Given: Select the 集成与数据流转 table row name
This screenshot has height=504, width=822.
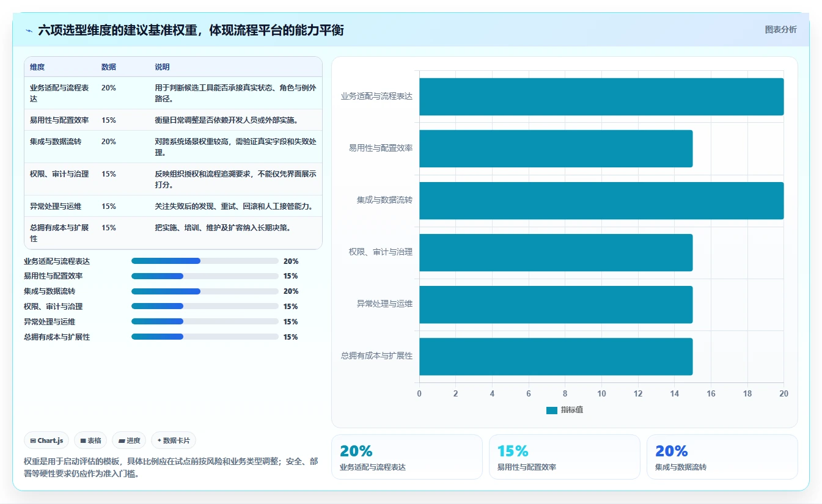Looking at the screenshot, I should tap(56, 142).
